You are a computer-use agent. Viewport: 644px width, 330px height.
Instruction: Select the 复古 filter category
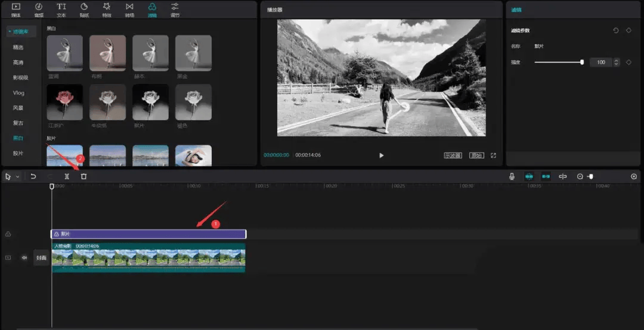(x=18, y=123)
